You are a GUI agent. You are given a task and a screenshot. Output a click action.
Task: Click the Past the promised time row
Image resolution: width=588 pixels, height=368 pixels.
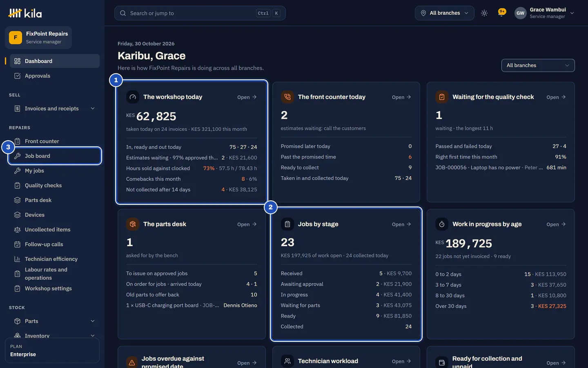346,157
